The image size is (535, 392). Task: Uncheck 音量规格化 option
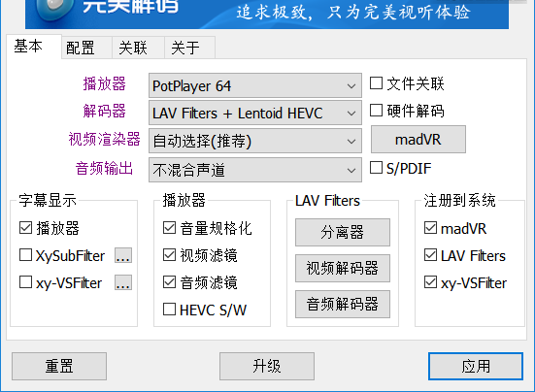(x=169, y=228)
